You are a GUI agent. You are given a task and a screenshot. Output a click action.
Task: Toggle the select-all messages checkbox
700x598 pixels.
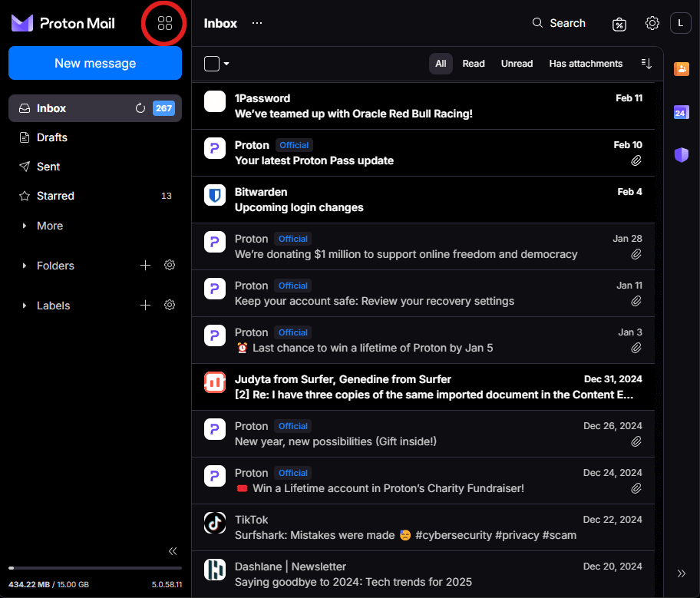(x=212, y=64)
